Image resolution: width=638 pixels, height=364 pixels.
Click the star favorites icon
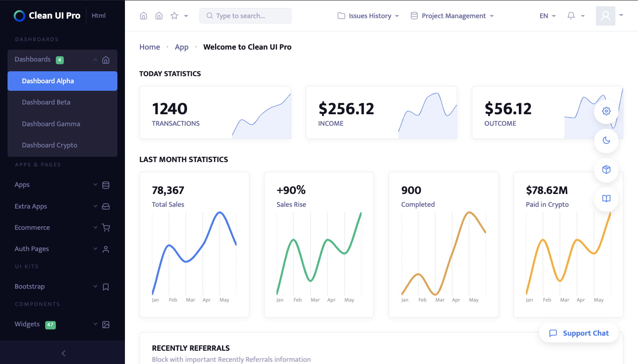pyautogui.click(x=174, y=16)
